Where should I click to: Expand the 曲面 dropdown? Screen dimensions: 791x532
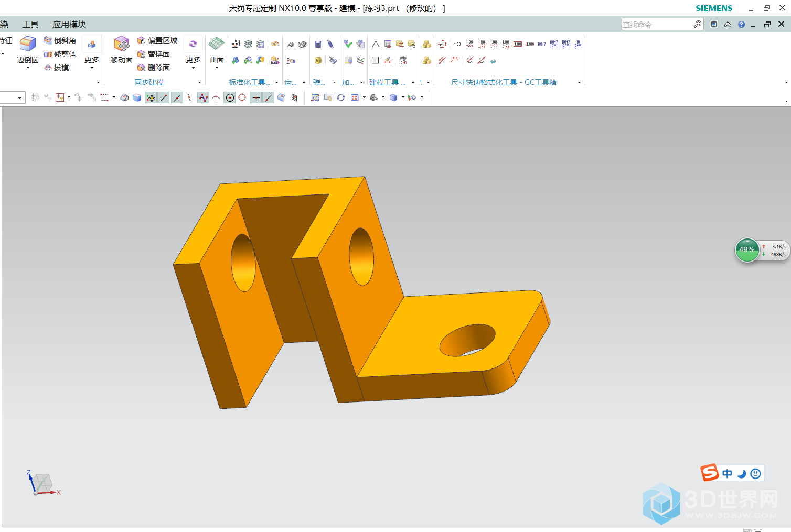[217, 68]
